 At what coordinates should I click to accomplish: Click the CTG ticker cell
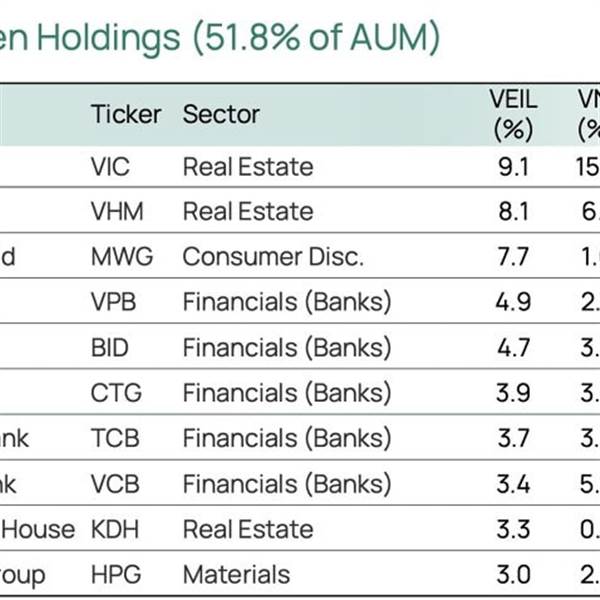(x=113, y=393)
